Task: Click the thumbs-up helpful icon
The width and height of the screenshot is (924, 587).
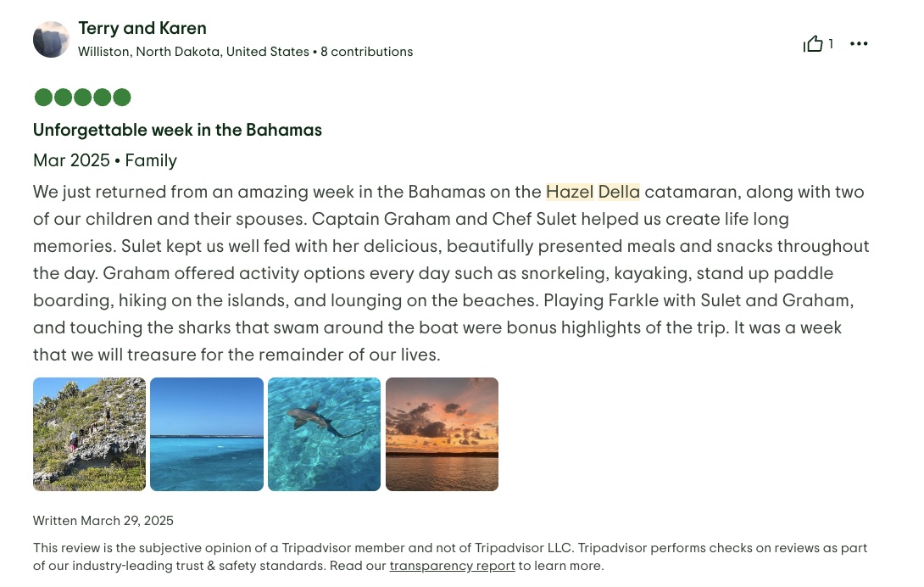Action: [813, 44]
